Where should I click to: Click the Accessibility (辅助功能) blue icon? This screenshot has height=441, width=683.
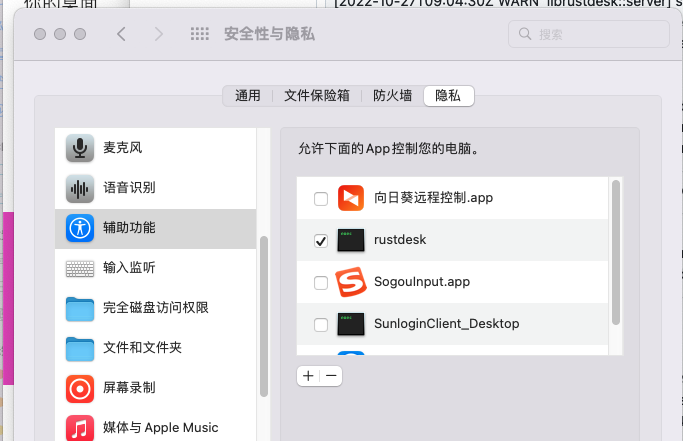(80, 228)
